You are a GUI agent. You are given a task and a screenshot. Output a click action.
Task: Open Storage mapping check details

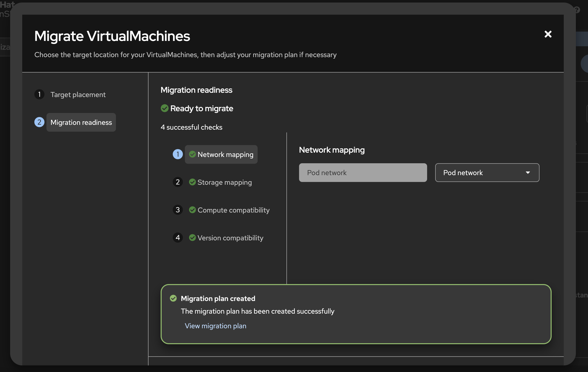225,182
